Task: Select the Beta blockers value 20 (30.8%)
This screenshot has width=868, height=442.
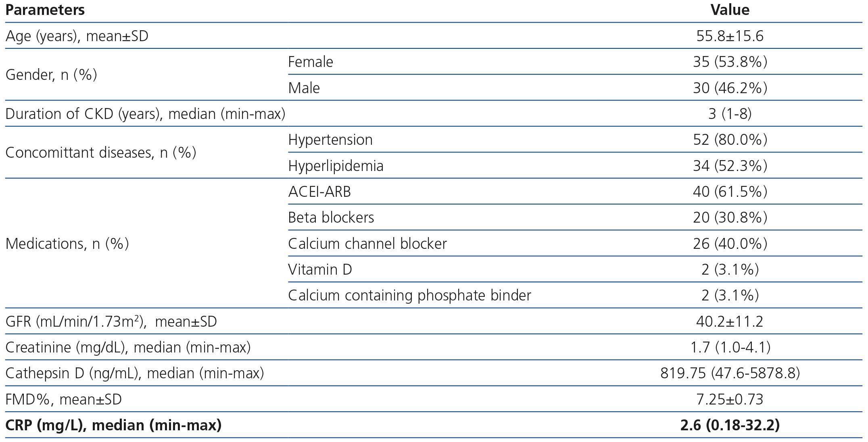Action: (x=730, y=218)
